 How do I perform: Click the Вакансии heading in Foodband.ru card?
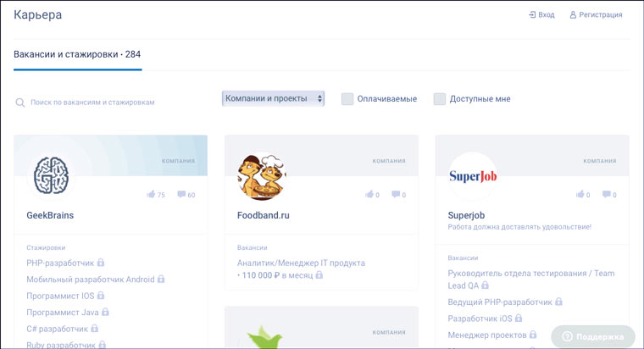click(x=253, y=247)
